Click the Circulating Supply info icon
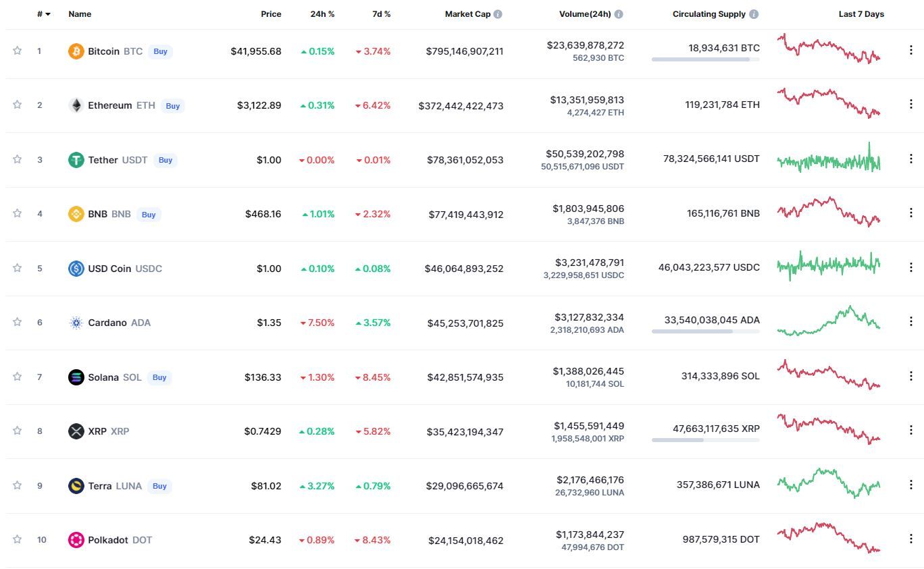Image resolution: width=924 pixels, height=569 pixels. click(x=754, y=14)
